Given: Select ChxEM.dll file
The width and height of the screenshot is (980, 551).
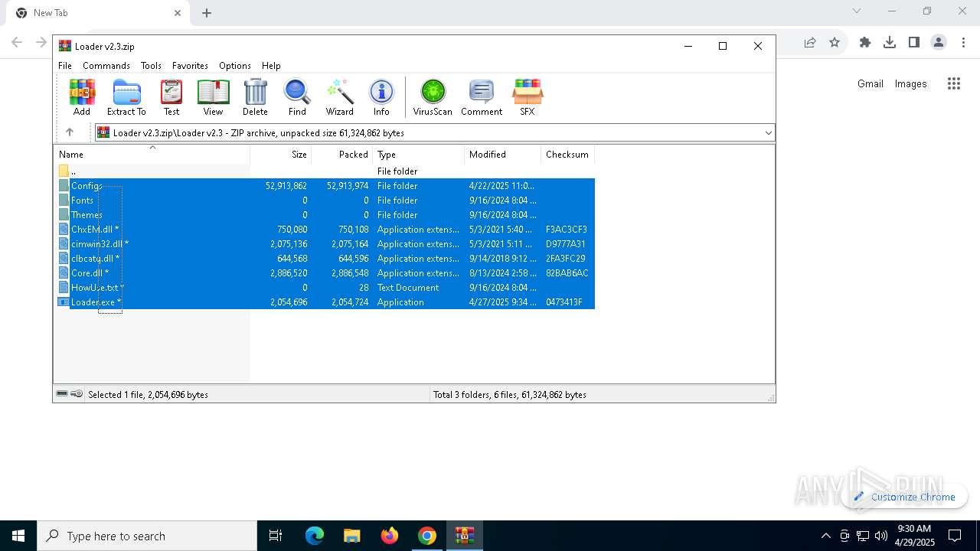Looking at the screenshot, I should [x=325, y=230].
